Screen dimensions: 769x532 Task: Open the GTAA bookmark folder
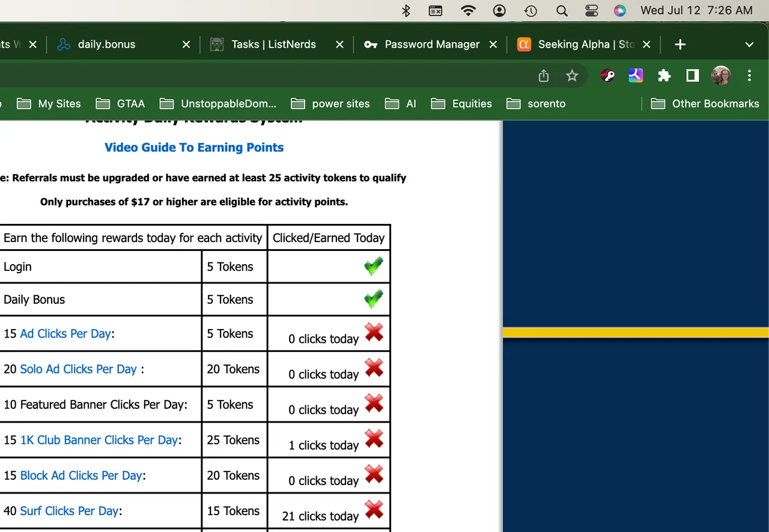tap(120, 104)
